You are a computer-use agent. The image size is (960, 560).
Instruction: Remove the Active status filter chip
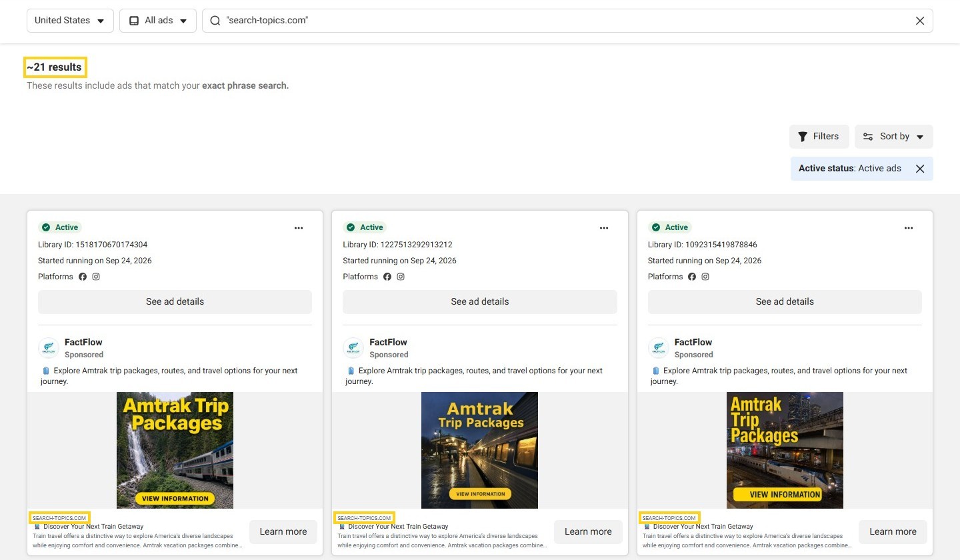(x=920, y=169)
